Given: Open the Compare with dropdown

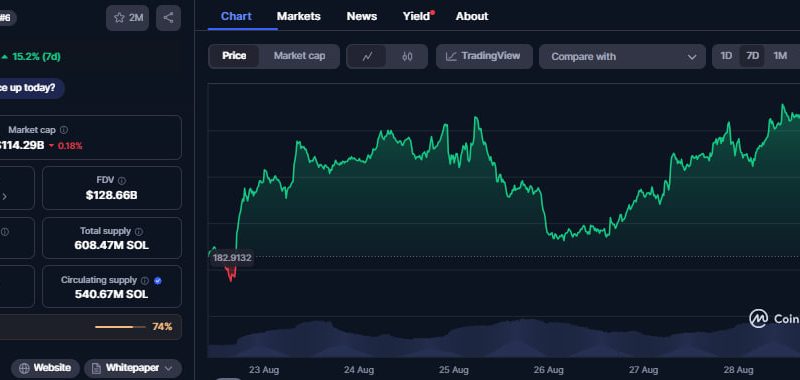Looking at the screenshot, I should [622, 57].
